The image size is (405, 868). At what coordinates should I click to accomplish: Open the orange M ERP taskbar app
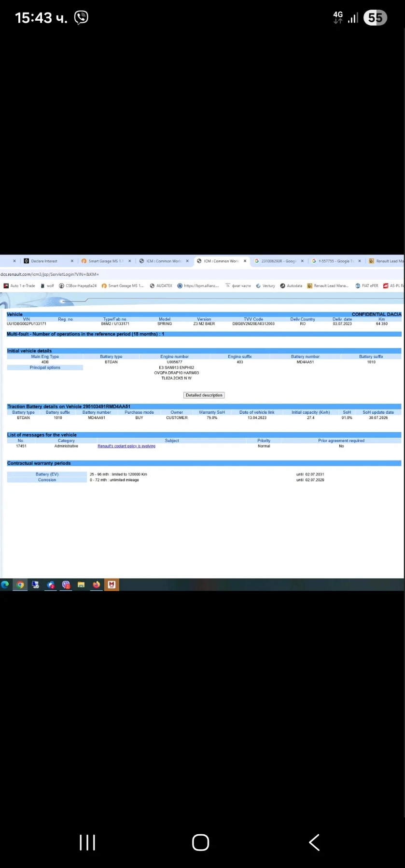(x=112, y=584)
